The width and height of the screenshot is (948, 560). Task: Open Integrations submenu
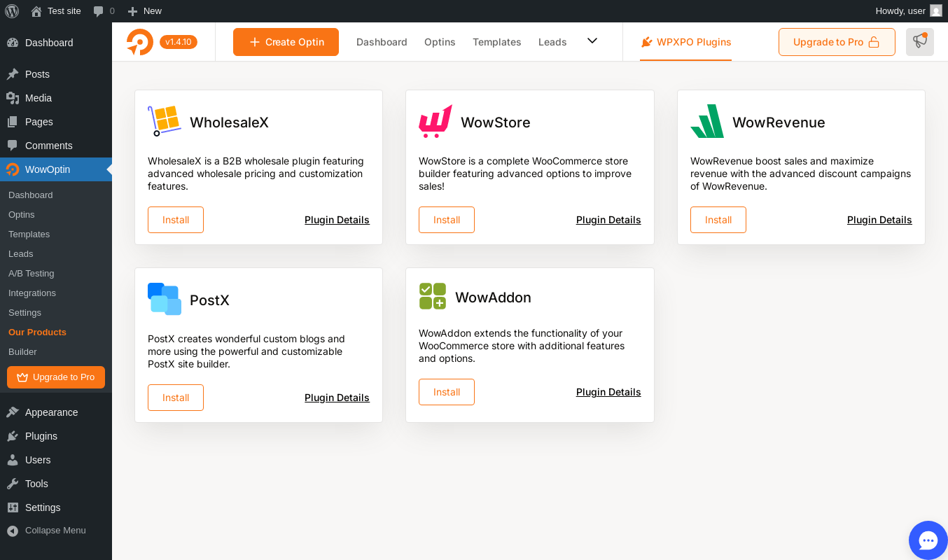[x=56, y=293]
